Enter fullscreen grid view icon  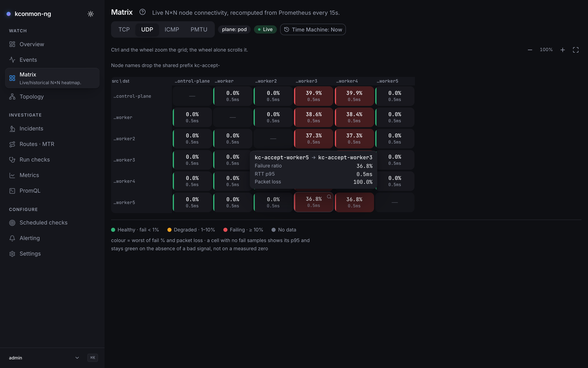(x=576, y=50)
